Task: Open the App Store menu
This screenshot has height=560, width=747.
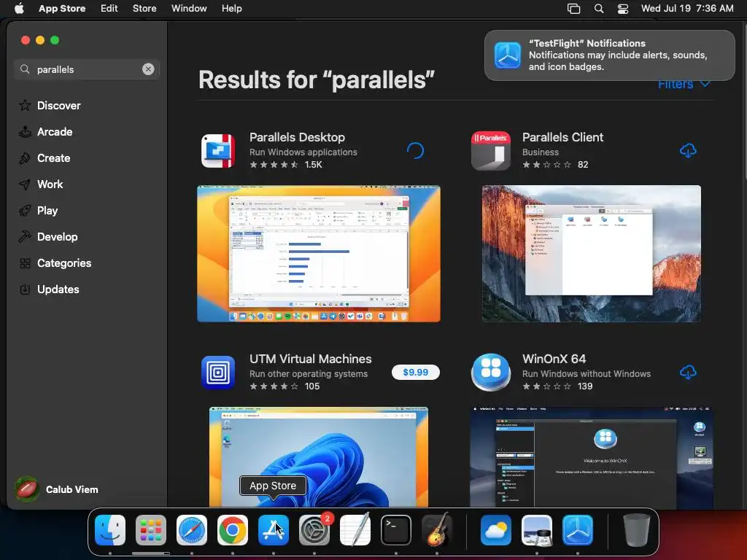Action: [62, 8]
